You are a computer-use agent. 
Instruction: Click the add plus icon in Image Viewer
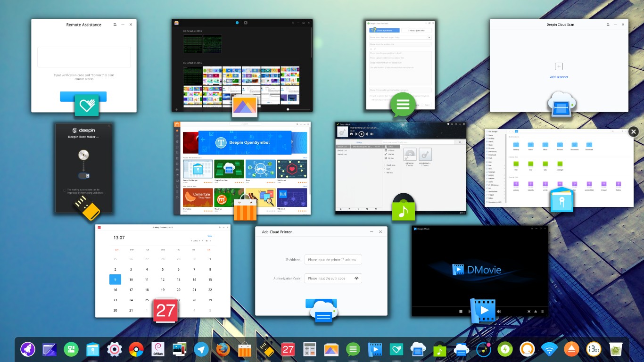(176, 109)
